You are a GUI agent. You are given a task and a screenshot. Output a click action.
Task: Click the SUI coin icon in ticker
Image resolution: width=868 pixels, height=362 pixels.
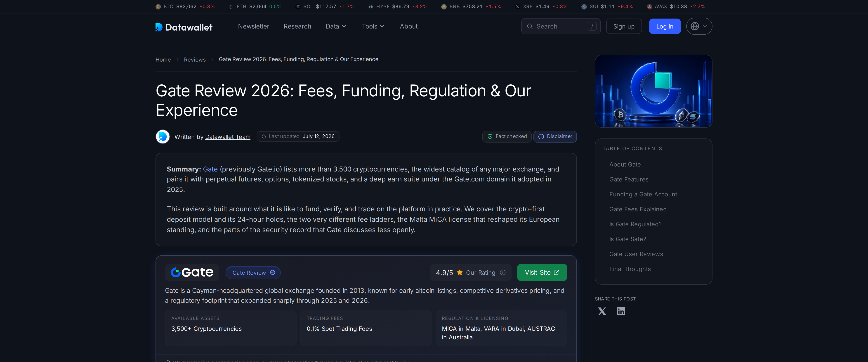click(x=584, y=7)
